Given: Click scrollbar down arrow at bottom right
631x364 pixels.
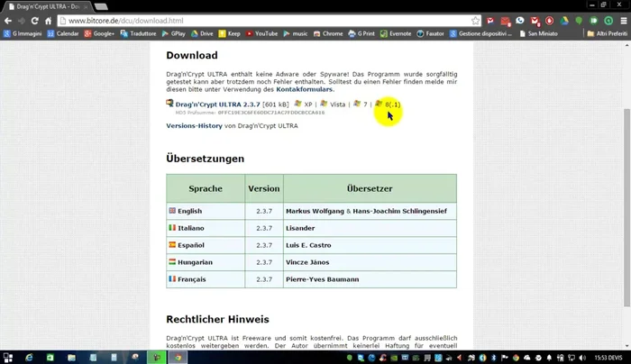Looking at the screenshot, I should pyautogui.click(x=627, y=346).
